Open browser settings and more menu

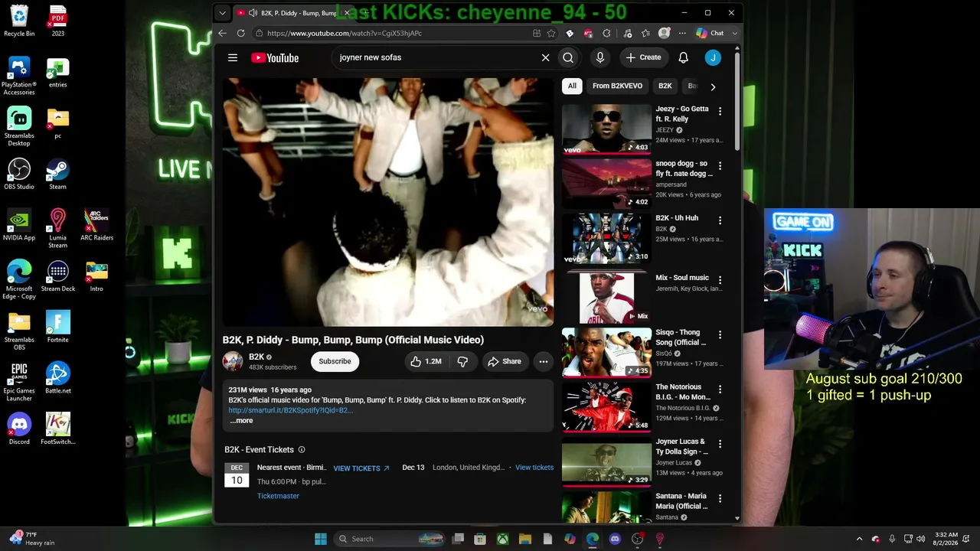tap(682, 33)
